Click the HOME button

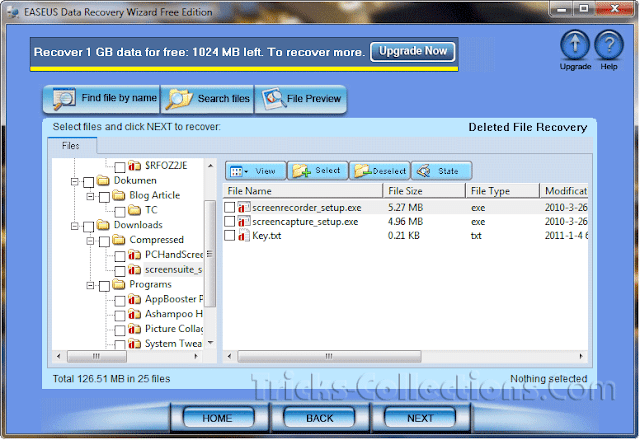point(218,418)
